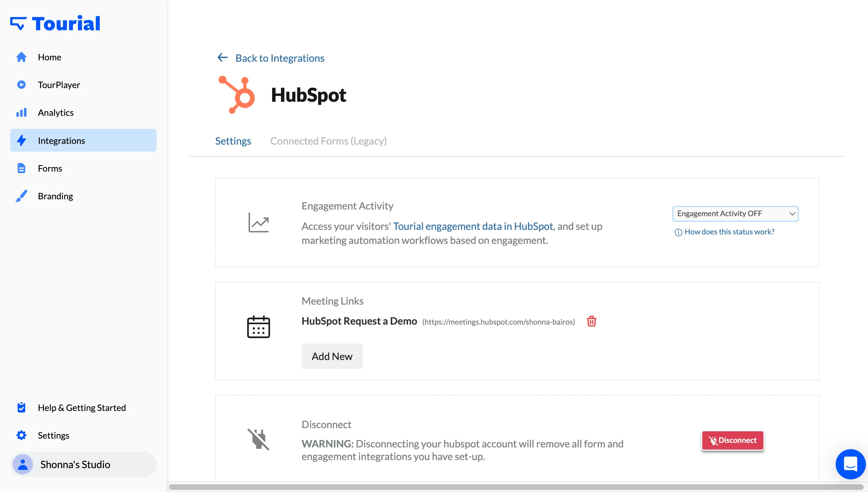Click the Tourial logo
The height and width of the screenshot is (492, 868).
(x=55, y=24)
